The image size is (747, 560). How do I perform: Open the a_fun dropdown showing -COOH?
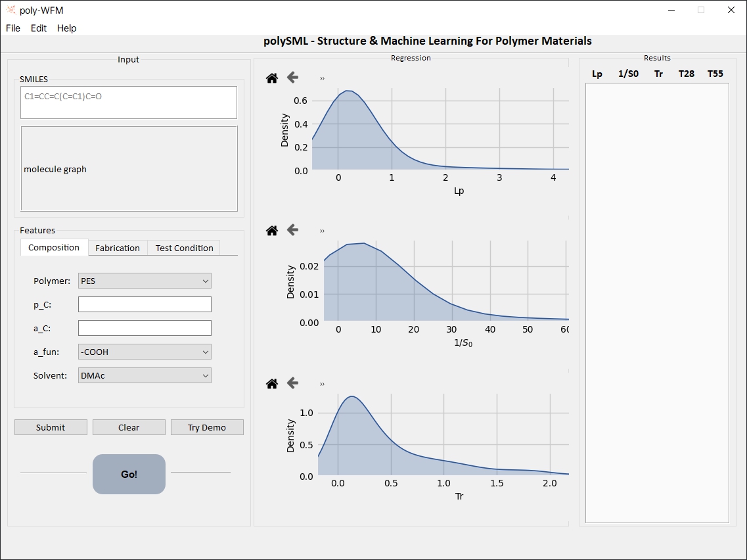click(x=145, y=352)
